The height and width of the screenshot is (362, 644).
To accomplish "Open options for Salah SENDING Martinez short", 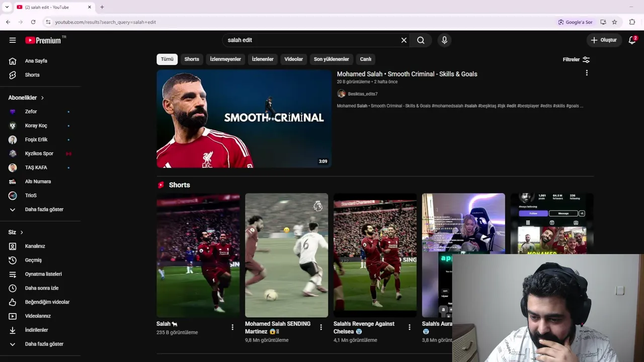I will 321,327.
